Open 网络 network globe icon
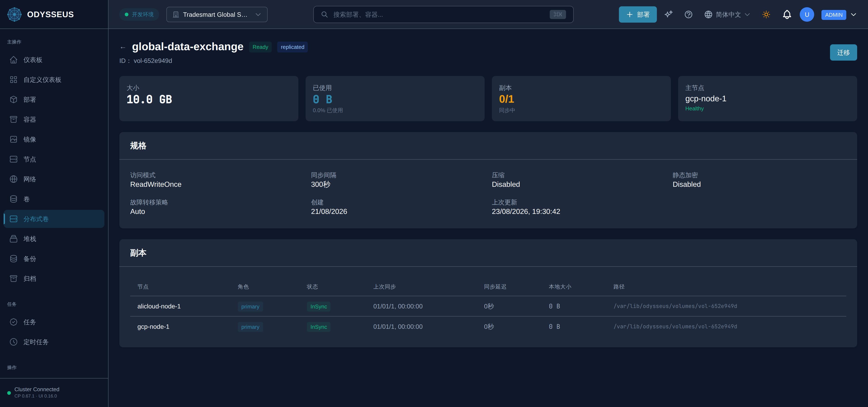 14,179
